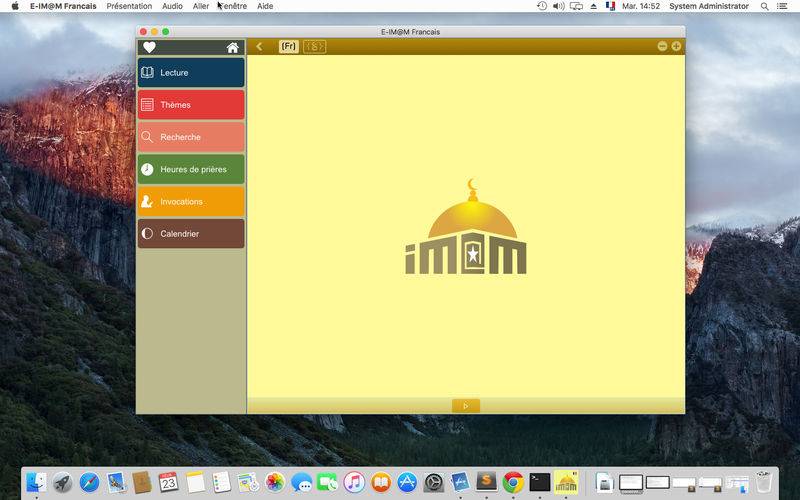Screen dimensions: 800x500
Task: Open the Calendrier section
Action: point(191,233)
